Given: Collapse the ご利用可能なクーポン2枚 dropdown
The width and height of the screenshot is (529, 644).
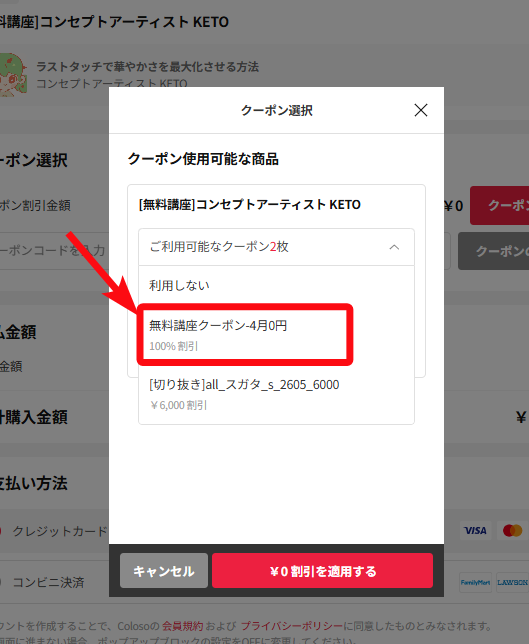Looking at the screenshot, I should click(x=276, y=247).
